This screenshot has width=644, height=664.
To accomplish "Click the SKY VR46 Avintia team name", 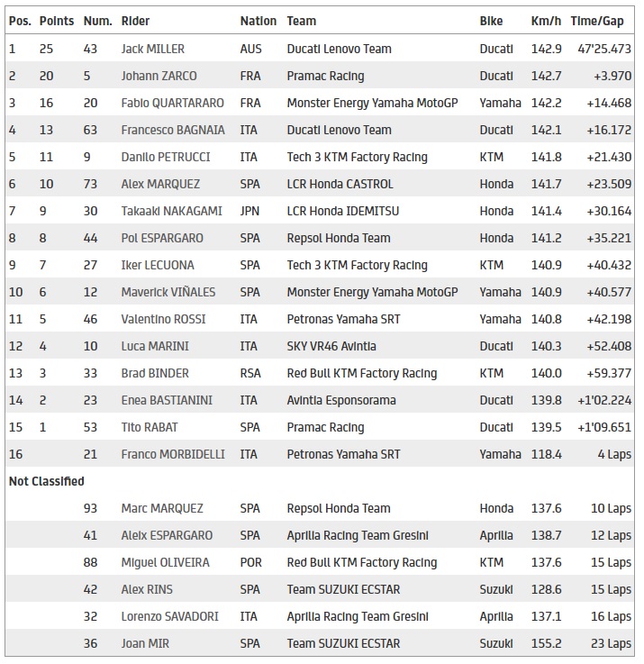I will pos(331,346).
